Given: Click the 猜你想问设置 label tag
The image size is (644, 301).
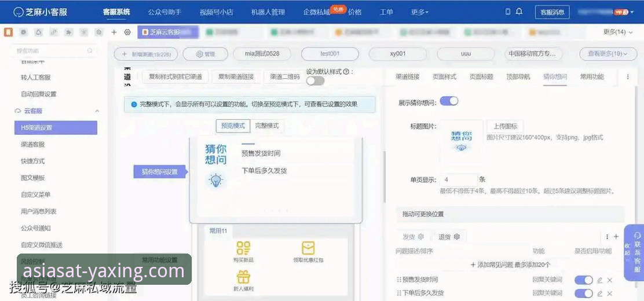Looking at the screenshot, I should point(160,172).
